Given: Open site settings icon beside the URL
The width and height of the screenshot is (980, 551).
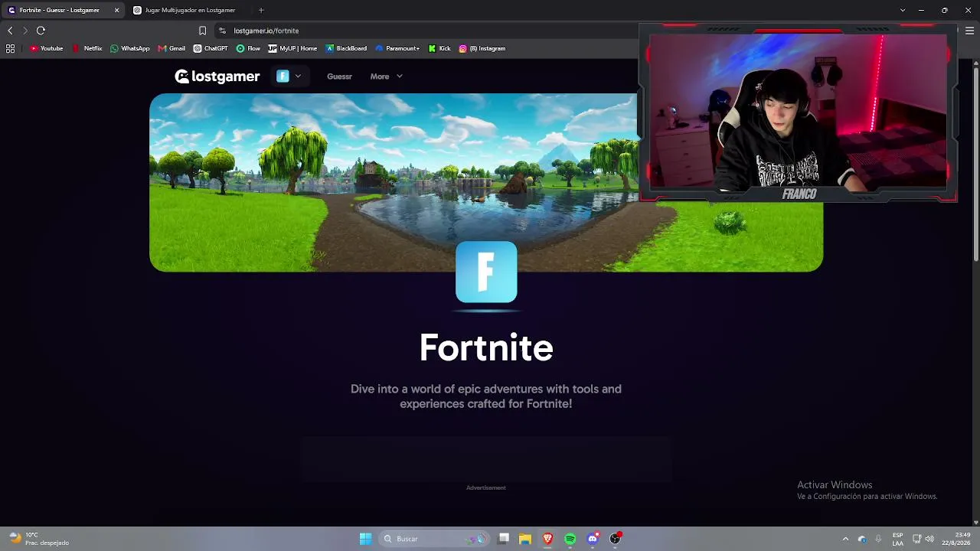Looking at the screenshot, I should (222, 31).
